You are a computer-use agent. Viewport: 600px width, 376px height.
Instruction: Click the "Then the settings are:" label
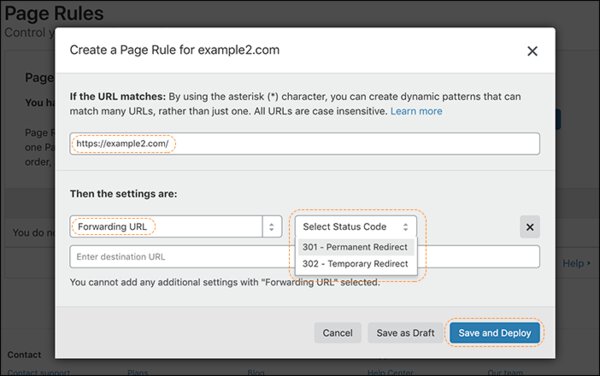(x=123, y=194)
